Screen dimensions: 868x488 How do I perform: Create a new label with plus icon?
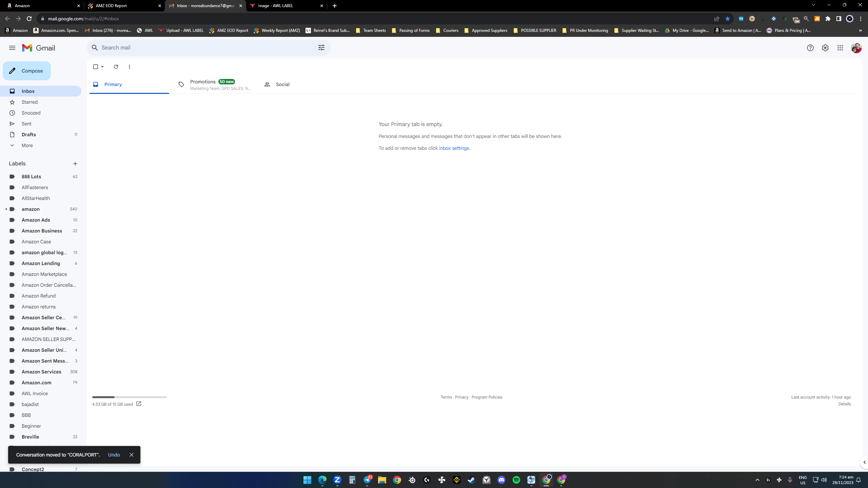pyautogui.click(x=75, y=164)
